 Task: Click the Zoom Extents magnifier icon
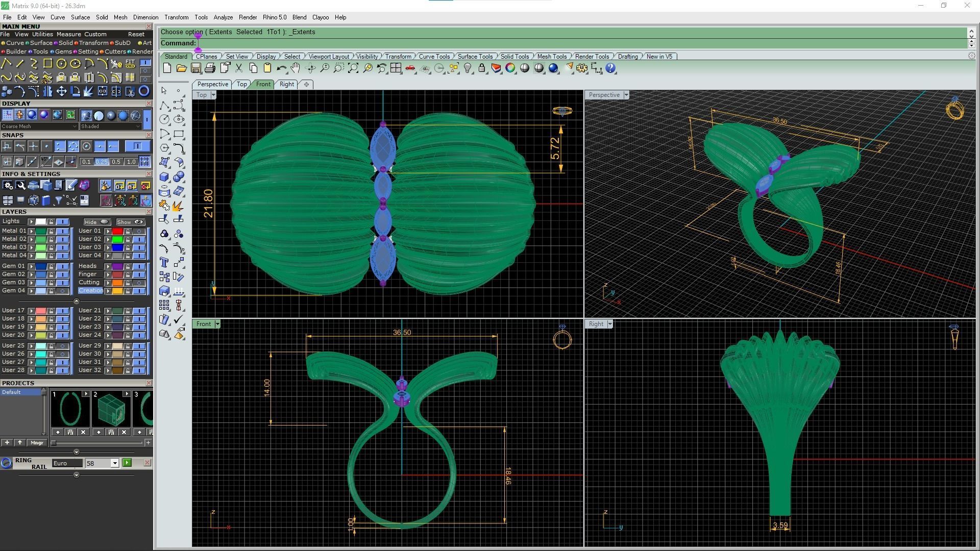coord(353,68)
